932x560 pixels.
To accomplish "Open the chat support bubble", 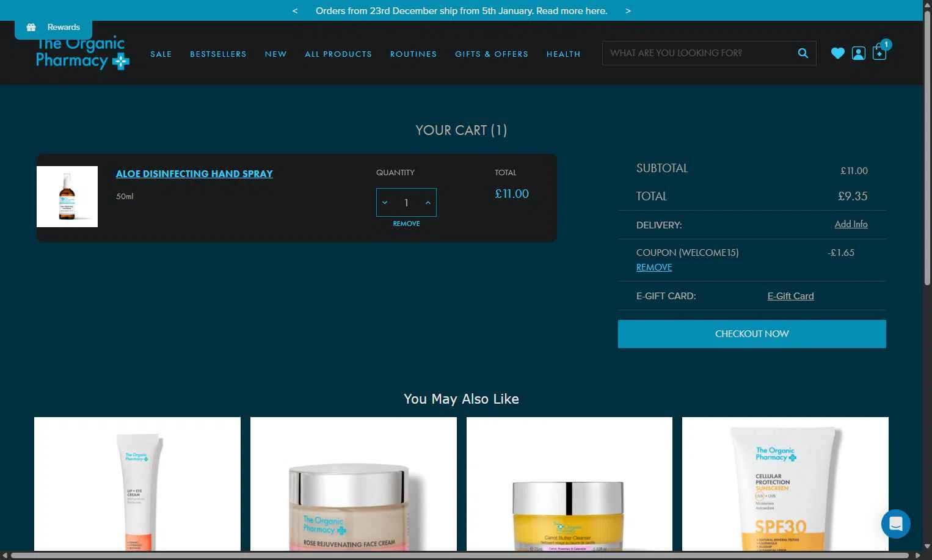I will [896, 524].
